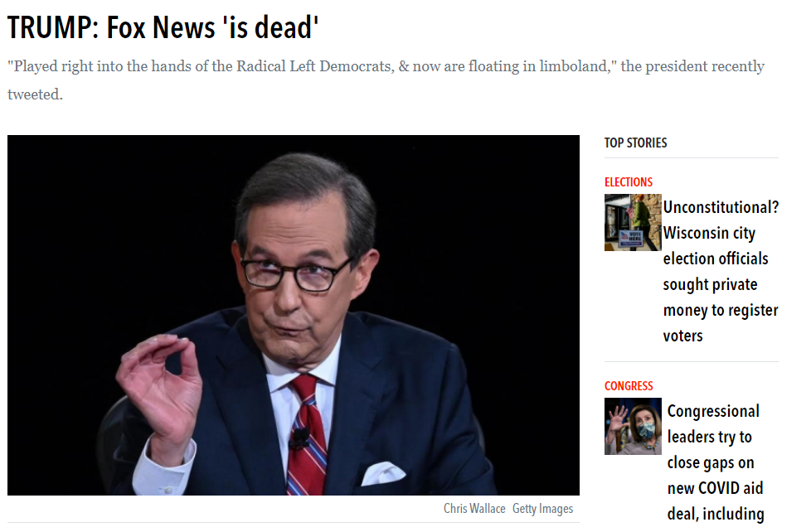Viewport: 811px width, 532px height.
Task: Open the Pelosi COVID aid story thumbnail
Action: 633,426
